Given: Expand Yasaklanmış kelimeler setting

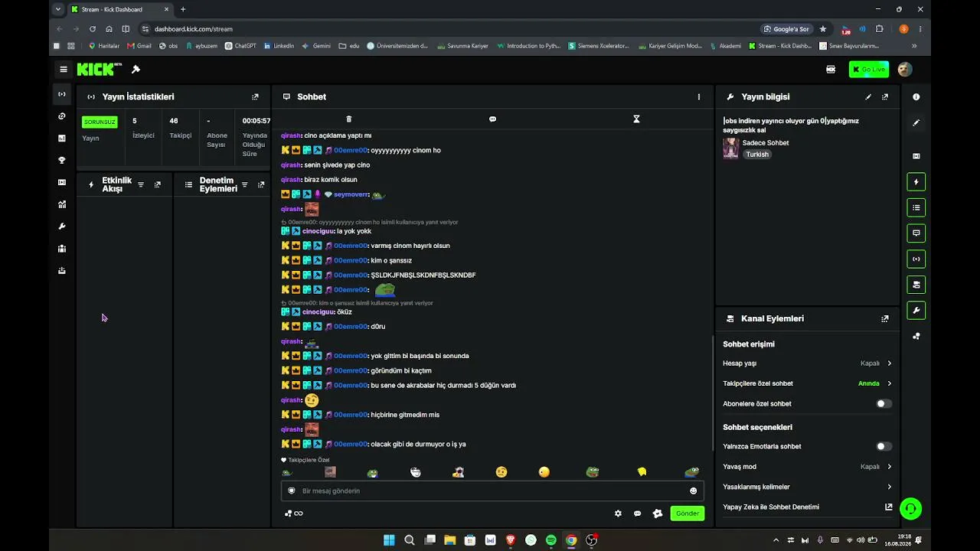Looking at the screenshot, I should coord(807,487).
